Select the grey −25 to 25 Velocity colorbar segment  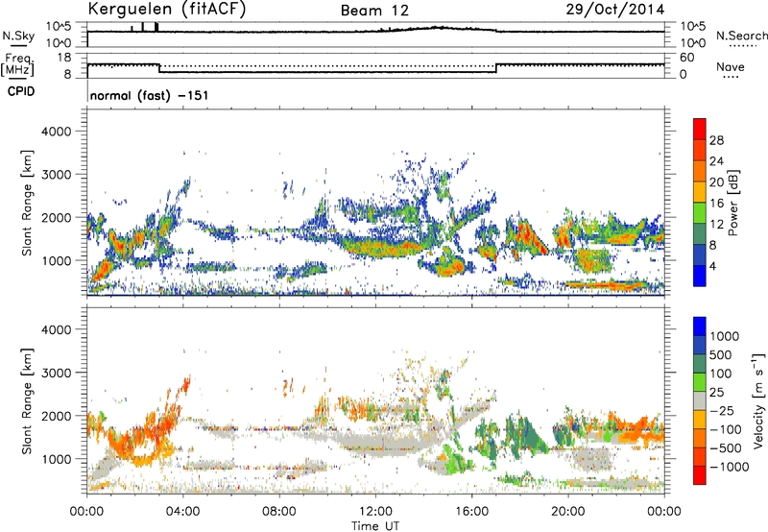pyautogui.click(x=700, y=400)
